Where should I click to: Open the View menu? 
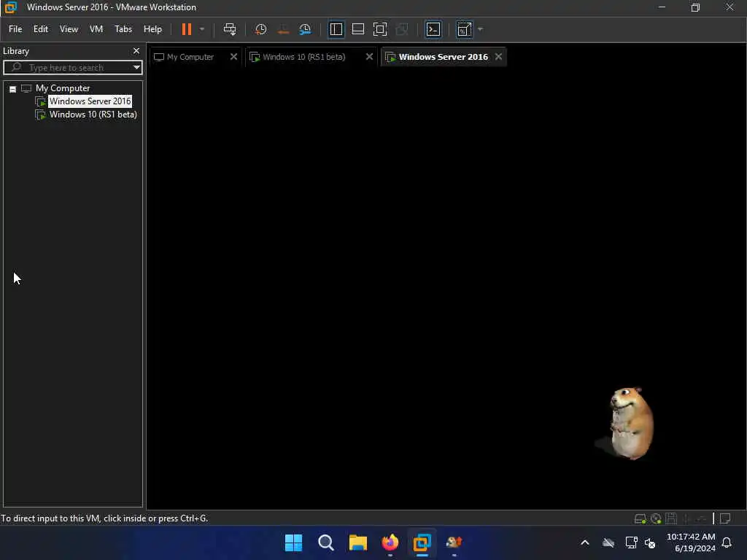(69, 29)
